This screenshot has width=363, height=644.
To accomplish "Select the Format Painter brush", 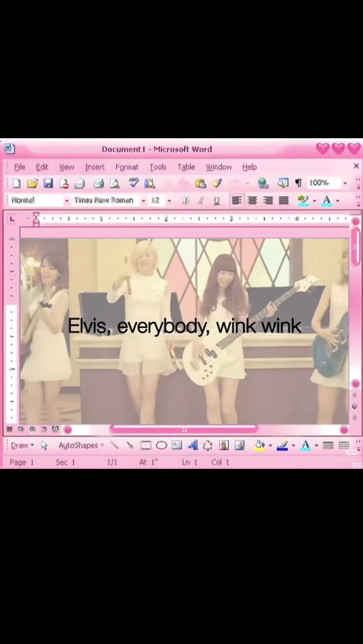I will coord(217,183).
